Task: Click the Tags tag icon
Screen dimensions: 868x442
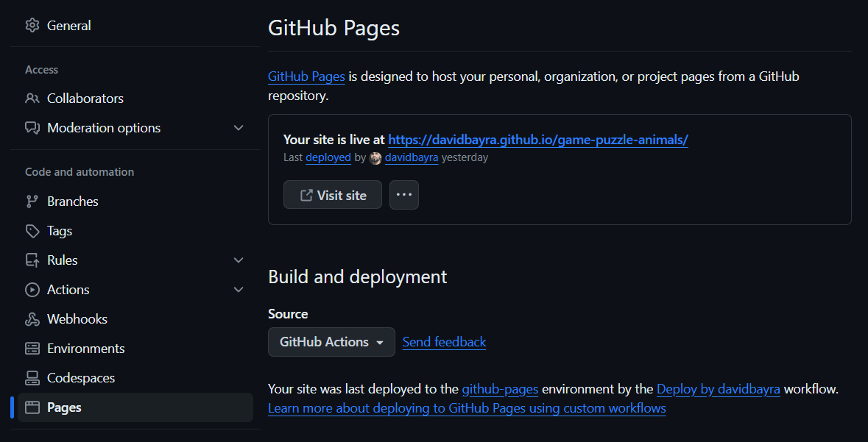Action: (32, 231)
